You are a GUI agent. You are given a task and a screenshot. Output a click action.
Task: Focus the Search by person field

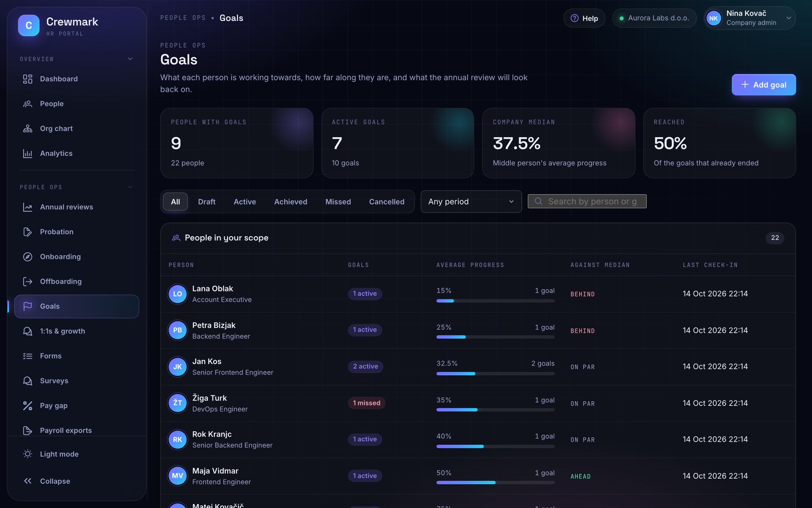coord(587,202)
